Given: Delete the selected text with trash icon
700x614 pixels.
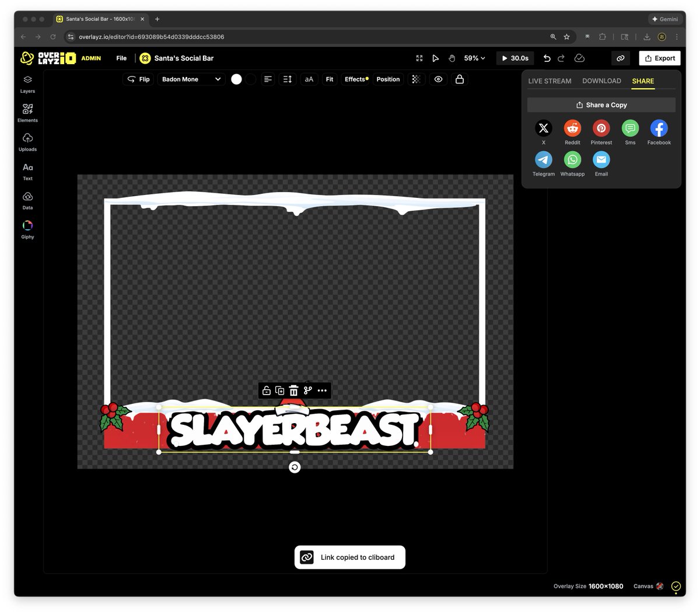Looking at the screenshot, I should [x=294, y=390].
